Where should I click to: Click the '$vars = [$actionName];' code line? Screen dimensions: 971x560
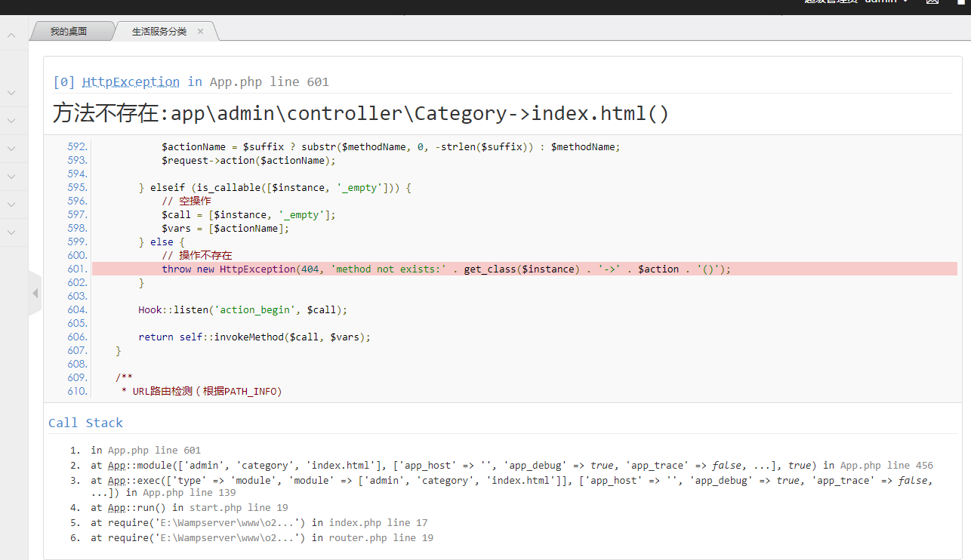point(225,228)
